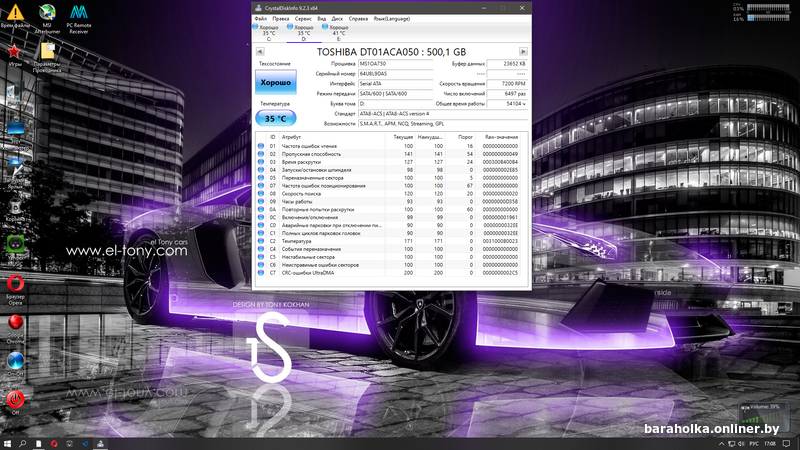Image resolution: width=800 pixels, height=450 pixels.
Task: Click the blue Хорошо health status button
Action: (x=276, y=82)
